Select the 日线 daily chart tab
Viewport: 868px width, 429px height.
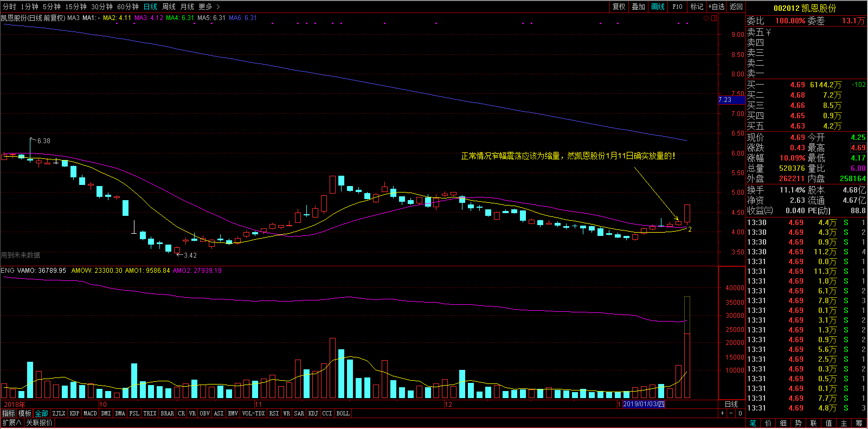pos(150,7)
